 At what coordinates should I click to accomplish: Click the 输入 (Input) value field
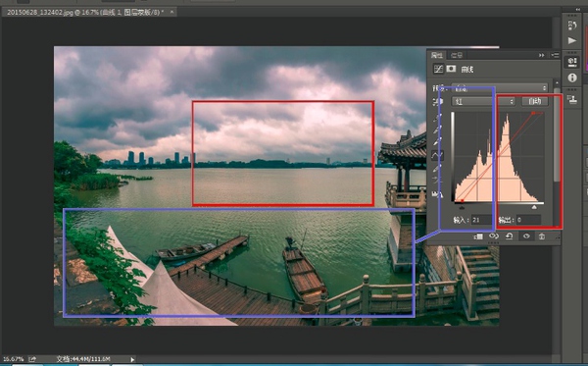pyautogui.click(x=482, y=220)
